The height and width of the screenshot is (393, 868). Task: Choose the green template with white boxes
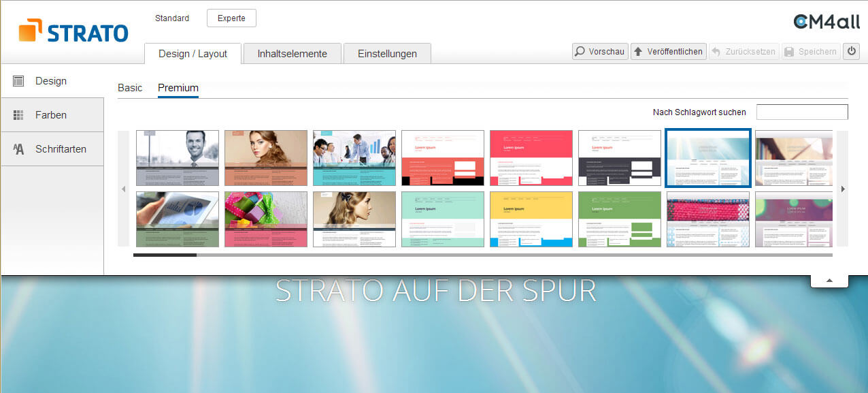[620, 219]
